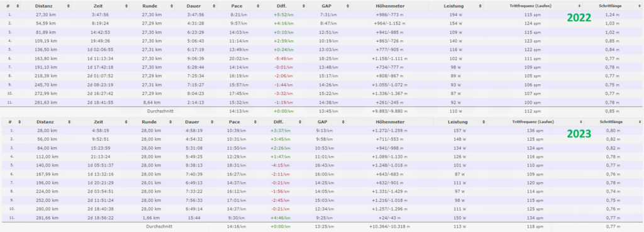Toggle sort order on 2022 # column arrow
Screen dimensions: 644x232
click(x=17, y=6)
